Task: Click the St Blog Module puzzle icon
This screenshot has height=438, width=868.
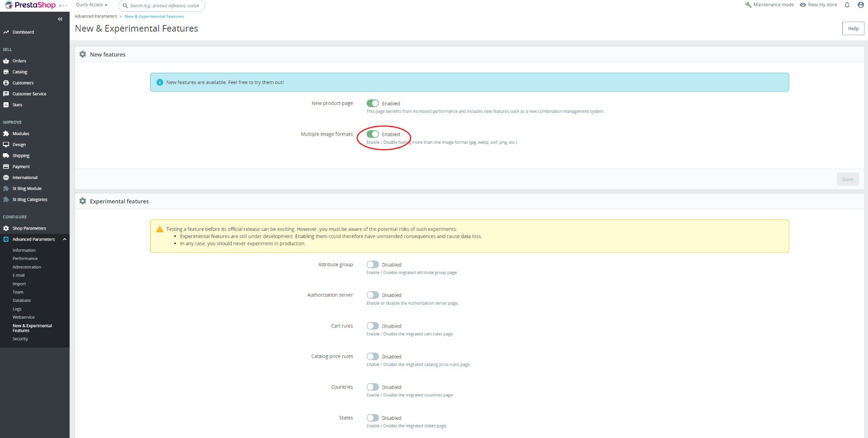Action: coord(6,188)
